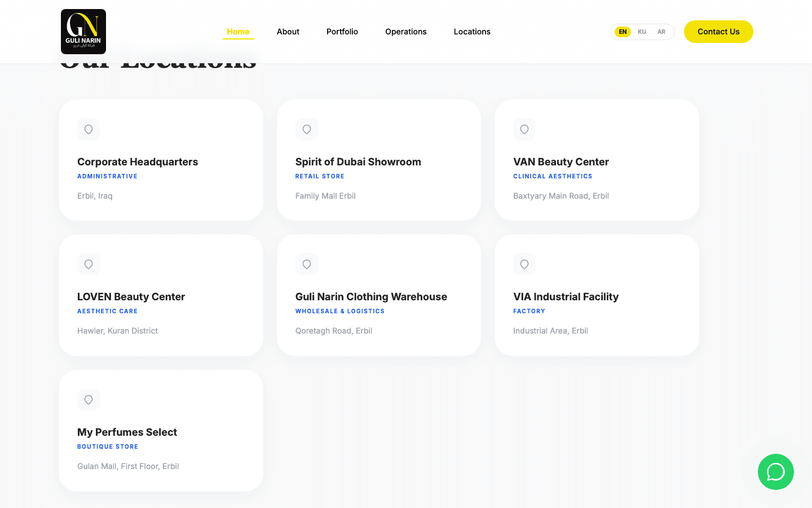This screenshot has height=508, width=812.
Task: Select the VAN Beauty Center title
Action: click(561, 162)
